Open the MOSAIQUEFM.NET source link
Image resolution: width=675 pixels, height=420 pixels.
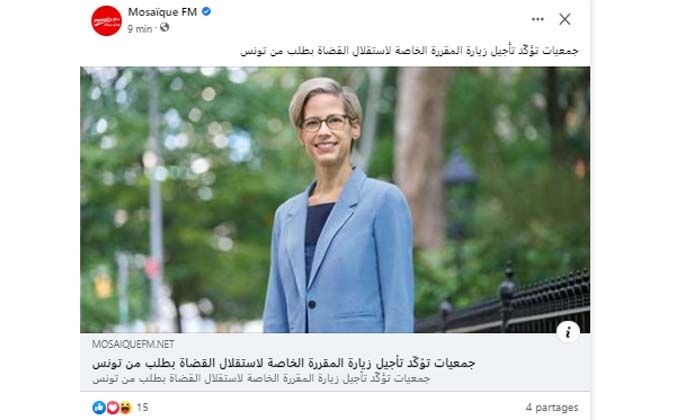click(x=133, y=344)
